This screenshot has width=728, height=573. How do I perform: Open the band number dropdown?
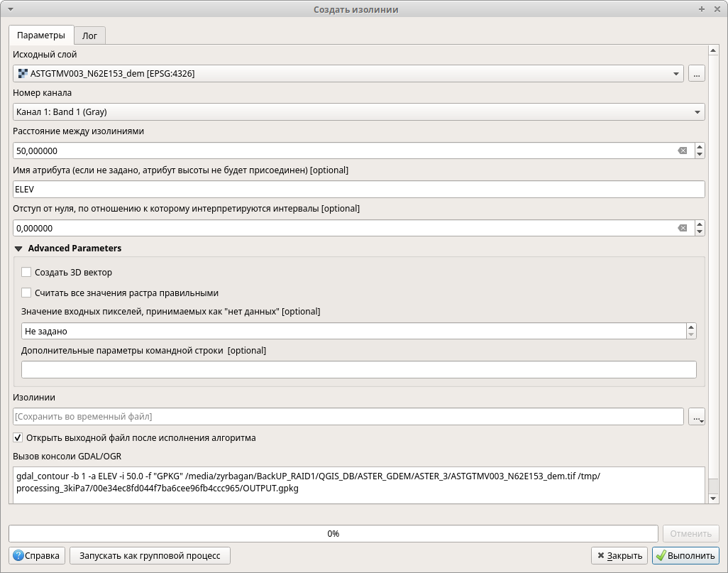(x=358, y=111)
